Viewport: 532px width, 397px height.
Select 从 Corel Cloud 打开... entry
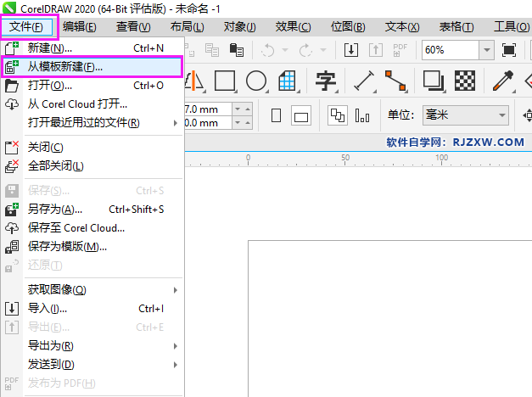(92, 104)
